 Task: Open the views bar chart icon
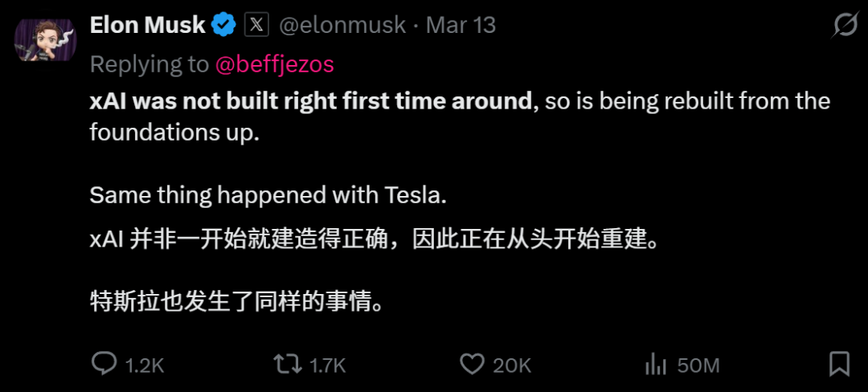pyautogui.click(x=656, y=365)
